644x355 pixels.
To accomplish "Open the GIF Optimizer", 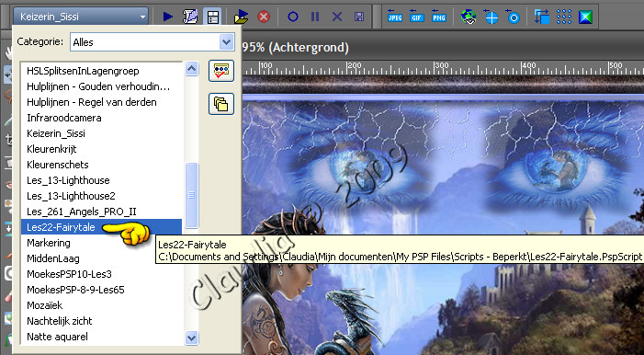I will pos(417,17).
